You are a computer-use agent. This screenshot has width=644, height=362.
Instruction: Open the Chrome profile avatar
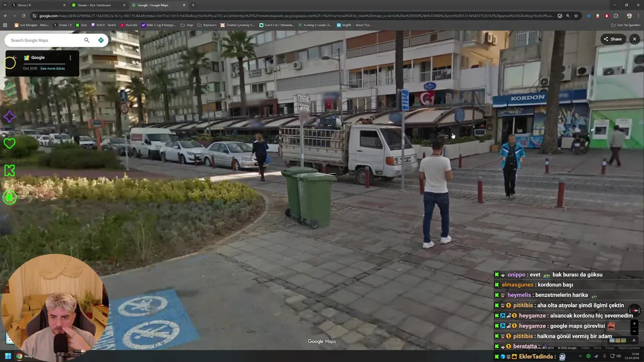[629, 16]
